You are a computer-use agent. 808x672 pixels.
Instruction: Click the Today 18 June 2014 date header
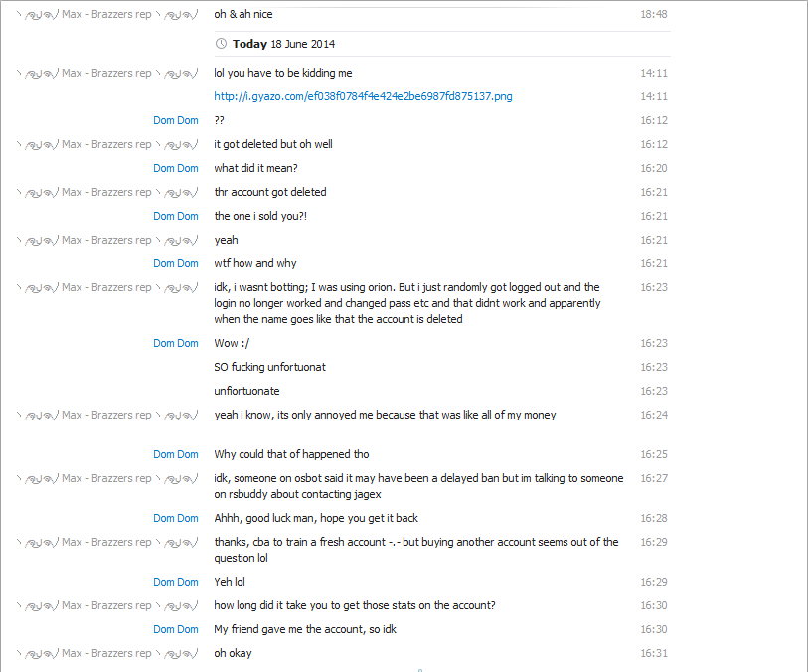click(281, 44)
